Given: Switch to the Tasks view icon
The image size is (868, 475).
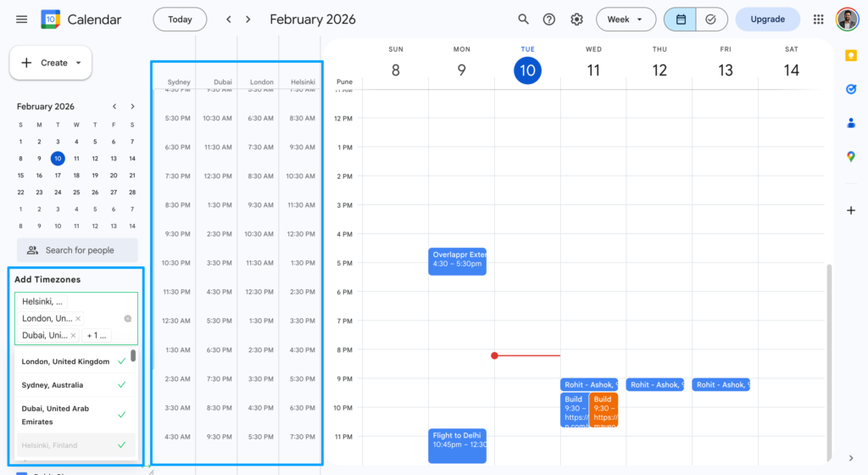Looking at the screenshot, I should pyautogui.click(x=711, y=20).
